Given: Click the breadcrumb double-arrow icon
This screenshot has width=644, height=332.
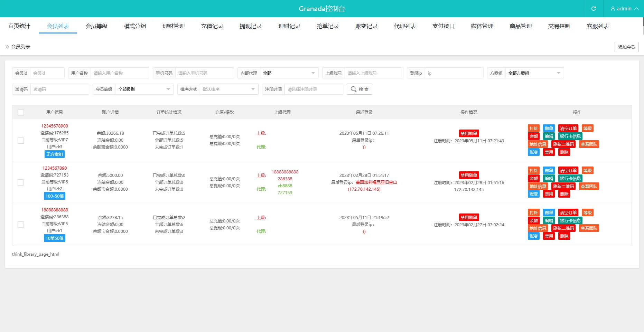Looking at the screenshot, I should click(x=7, y=47).
